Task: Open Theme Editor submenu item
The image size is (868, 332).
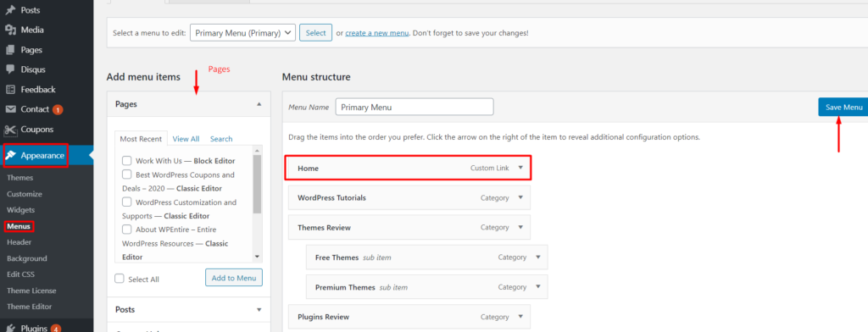Action: tap(30, 307)
